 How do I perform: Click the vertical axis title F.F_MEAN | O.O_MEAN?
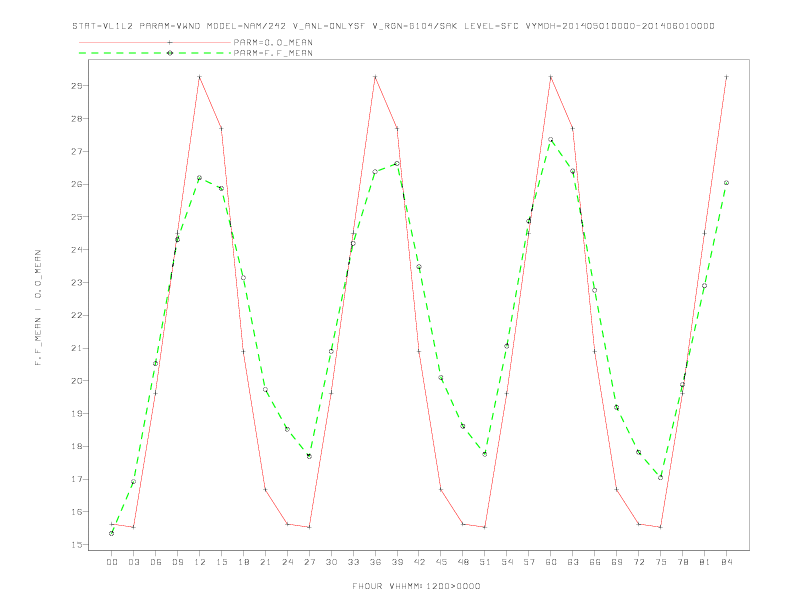pos(38,307)
